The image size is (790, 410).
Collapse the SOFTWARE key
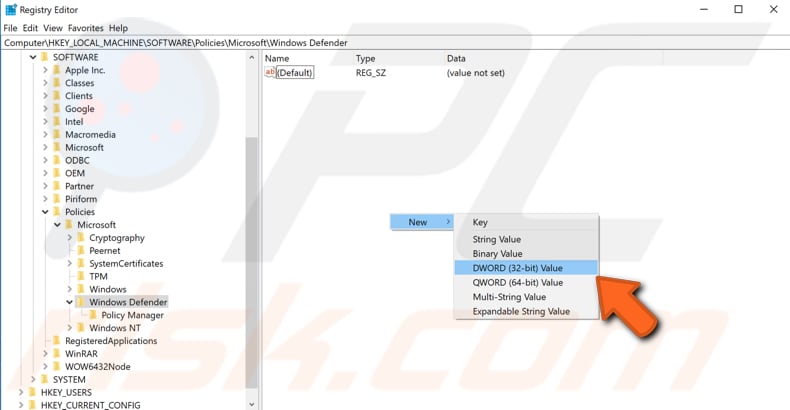tap(33, 57)
